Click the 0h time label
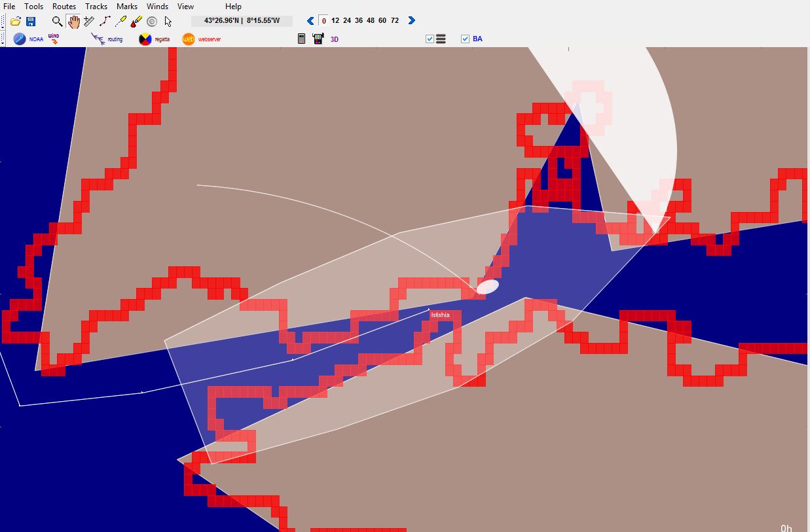 (786, 528)
